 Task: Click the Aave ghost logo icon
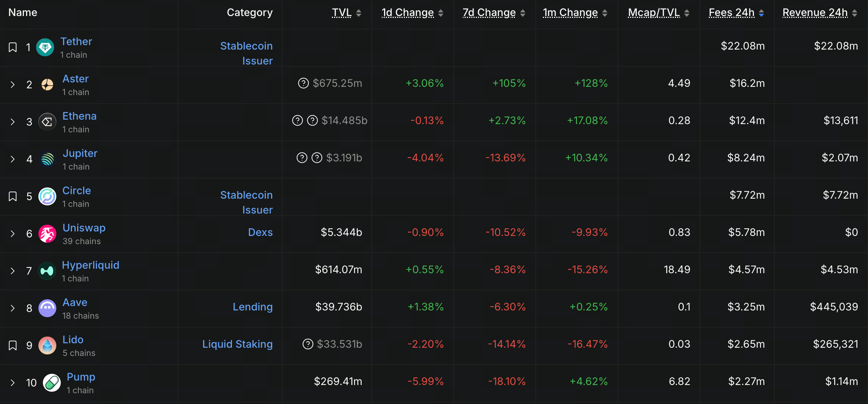[x=47, y=308]
